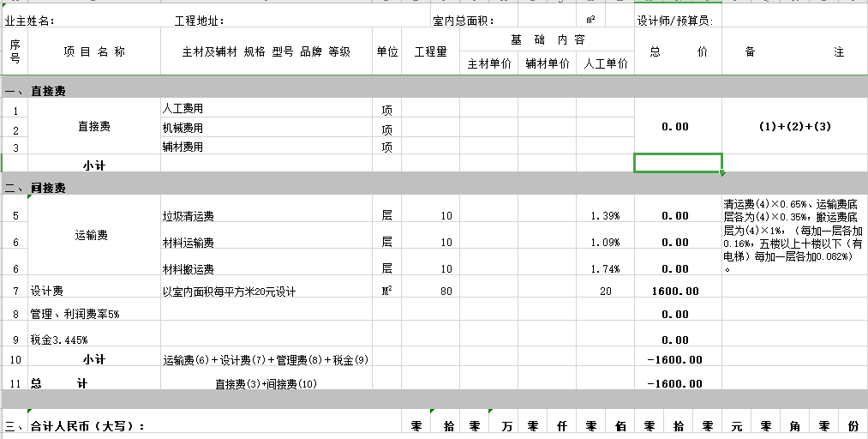Select the 材料运输费 cell
The height and width of the screenshot is (439, 868).
click(266, 243)
